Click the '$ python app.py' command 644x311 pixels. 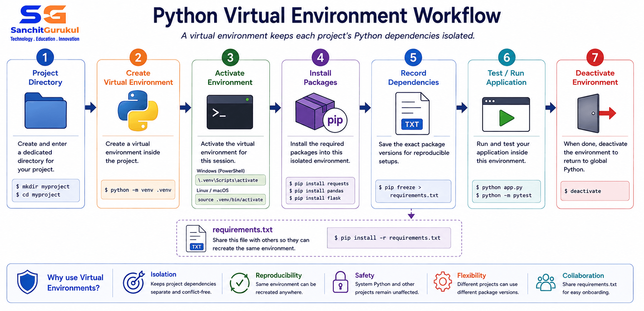tap(499, 187)
